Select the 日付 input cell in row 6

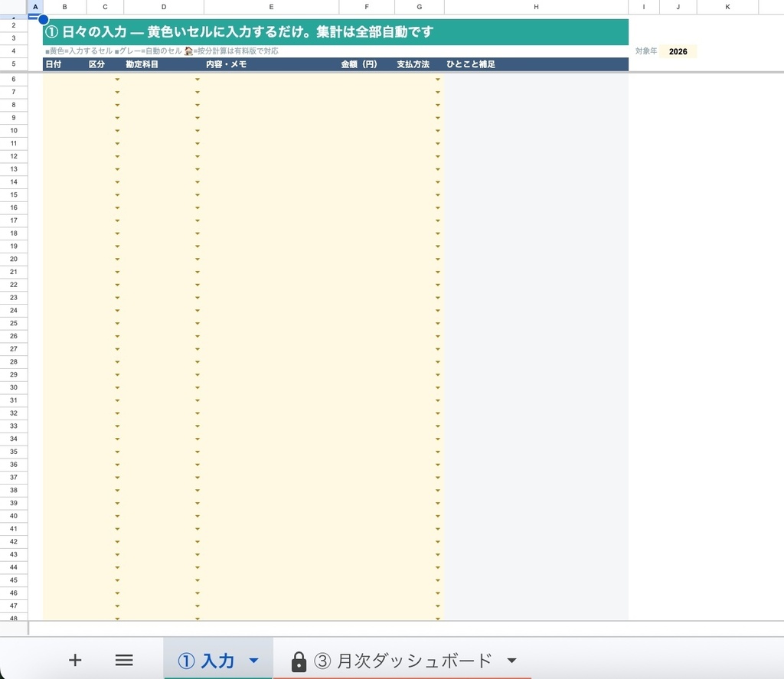[x=64, y=80]
